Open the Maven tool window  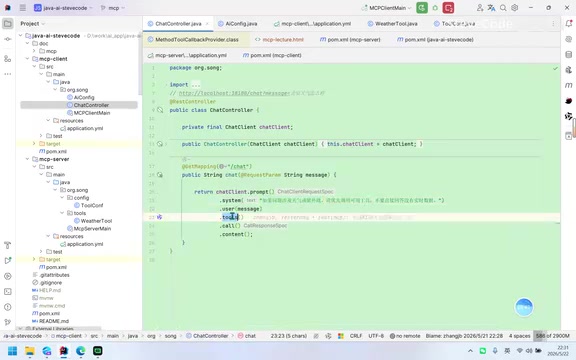569,85
